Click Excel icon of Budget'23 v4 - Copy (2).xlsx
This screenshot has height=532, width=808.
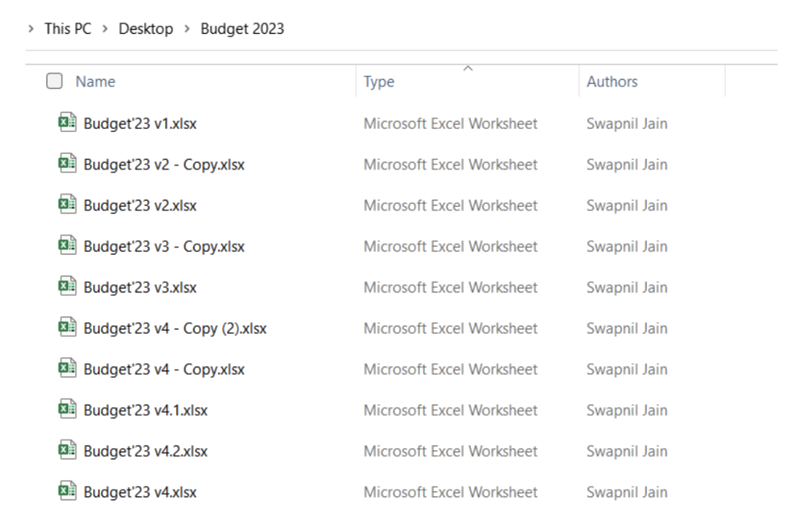pos(67,328)
